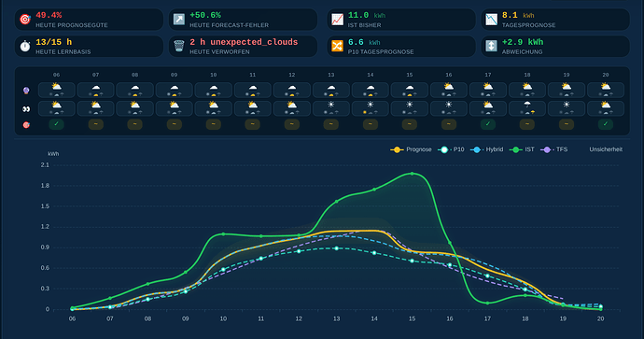Screen dimensions: 644x339
Task: Click the 49.4% Prognosegüte value
Action: (49, 15)
